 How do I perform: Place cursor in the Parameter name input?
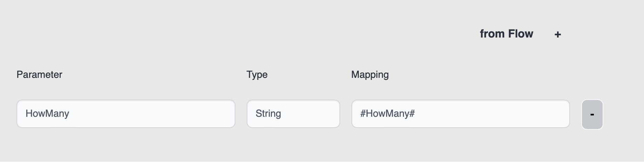(126, 114)
